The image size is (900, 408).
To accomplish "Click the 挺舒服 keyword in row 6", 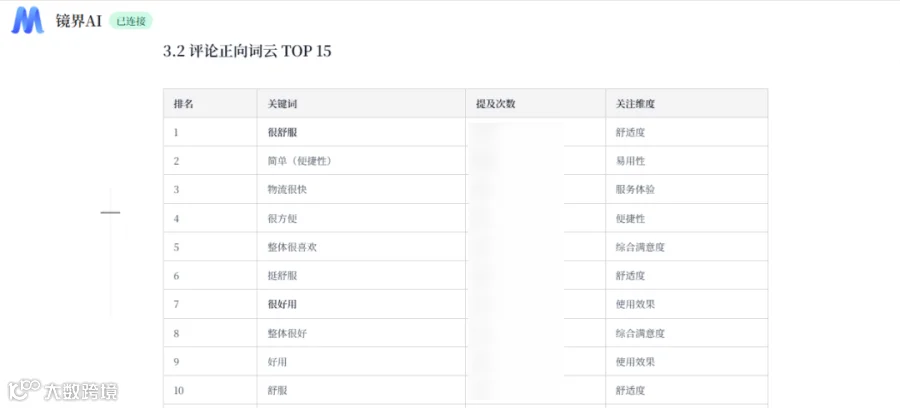I will point(282,275).
